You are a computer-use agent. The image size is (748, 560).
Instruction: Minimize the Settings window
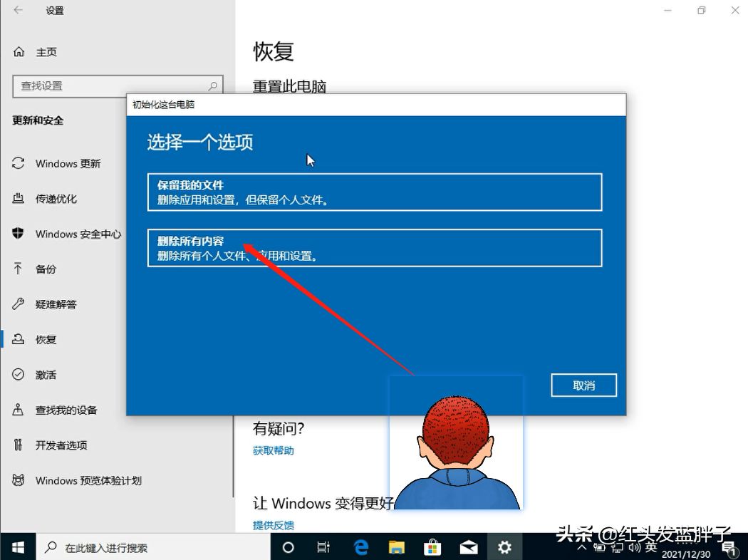click(x=668, y=11)
